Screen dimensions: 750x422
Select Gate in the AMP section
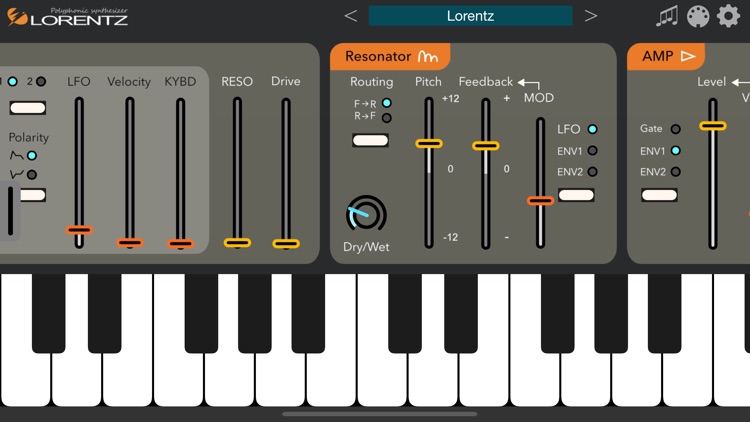675,129
